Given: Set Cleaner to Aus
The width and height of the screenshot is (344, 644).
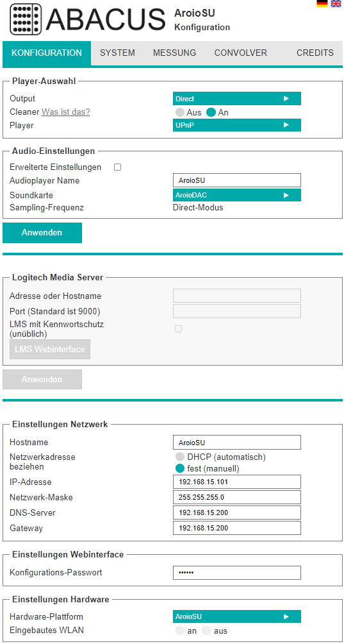Looking at the screenshot, I should [179, 112].
